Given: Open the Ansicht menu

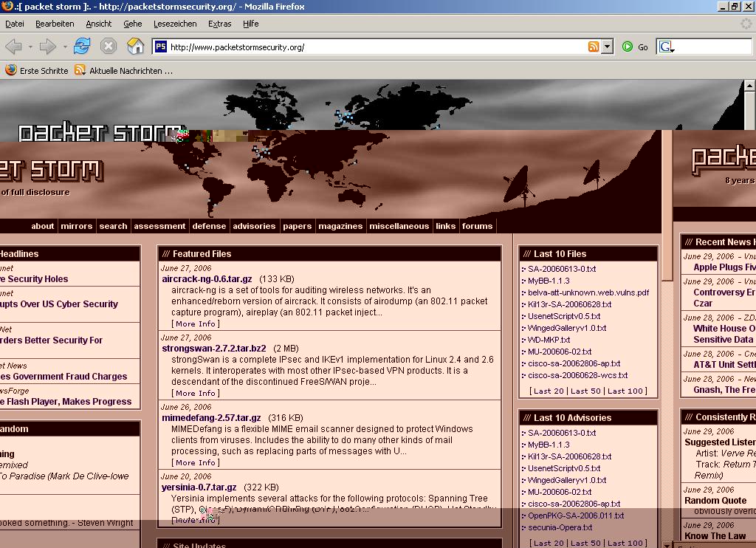Looking at the screenshot, I should 98,24.
